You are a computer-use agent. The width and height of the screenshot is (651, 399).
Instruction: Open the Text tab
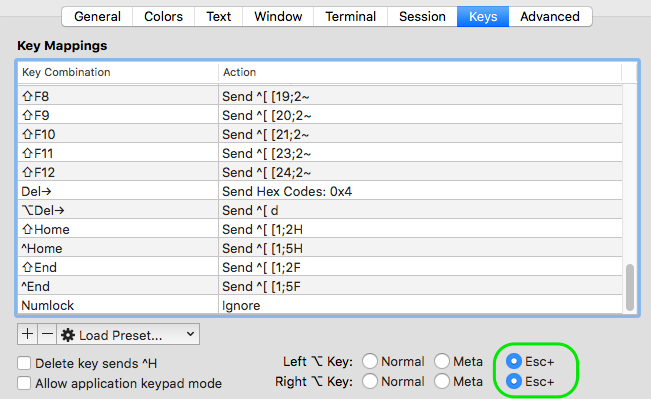click(x=218, y=17)
